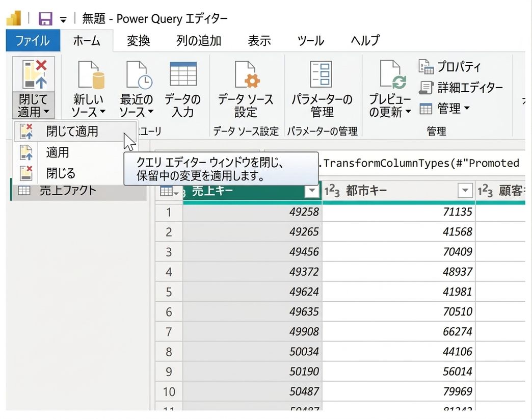Viewport: 532px width, 419px height.
Task: Open the table options icon in grid corner
Action: click(x=169, y=192)
